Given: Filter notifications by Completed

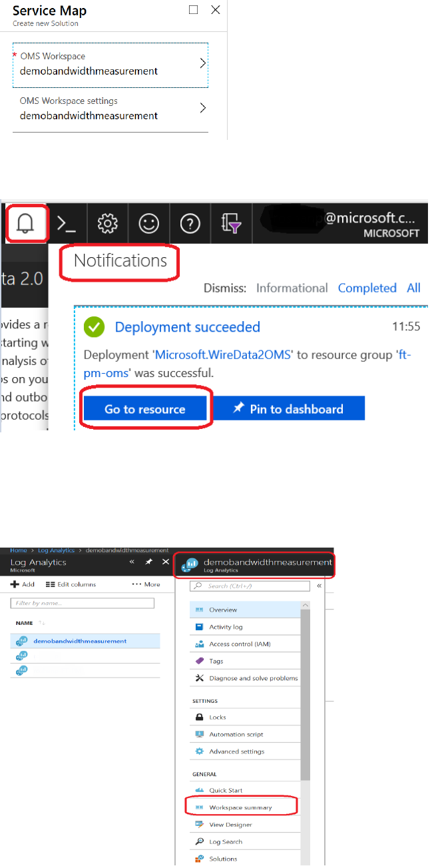Looking at the screenshot, I should point(367,288).
